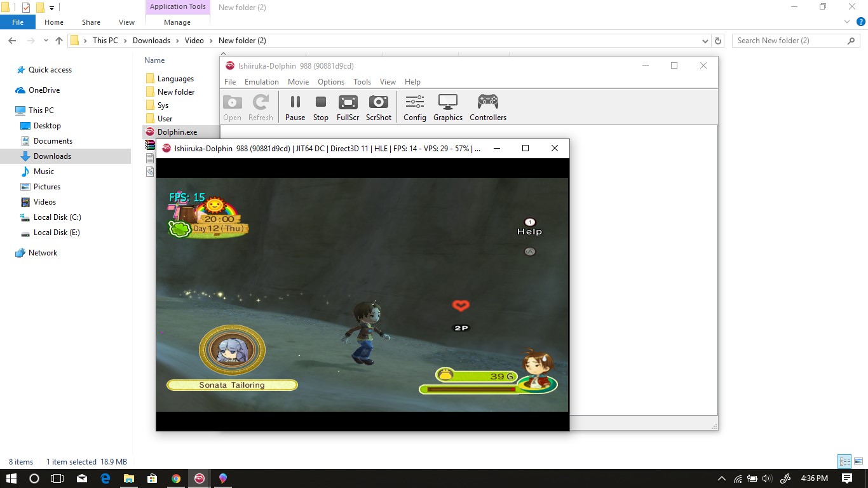The image size is (868, 488).
Task: Click the Open disc toolbar icon
Action: tap(233, 107)
